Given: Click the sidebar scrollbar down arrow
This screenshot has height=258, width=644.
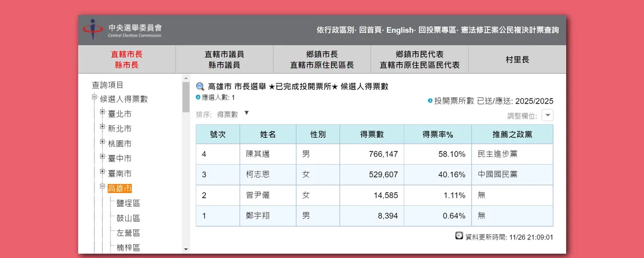Looking at the screenshot, I should click(186, 249).
